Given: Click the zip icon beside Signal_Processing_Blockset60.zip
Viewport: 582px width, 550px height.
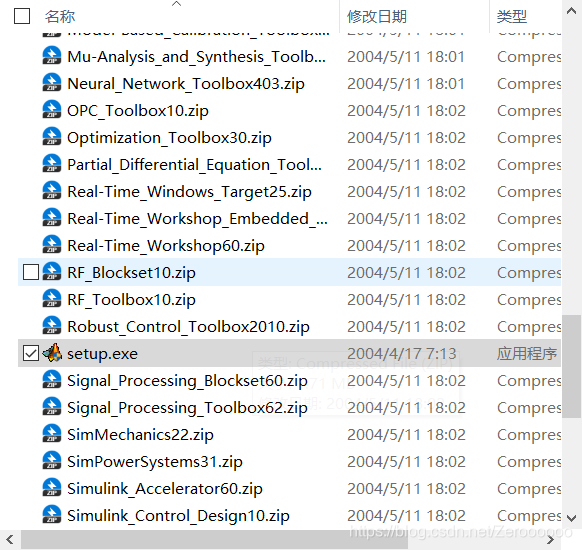Looking at the screenshot, I should tap(52, 380).
